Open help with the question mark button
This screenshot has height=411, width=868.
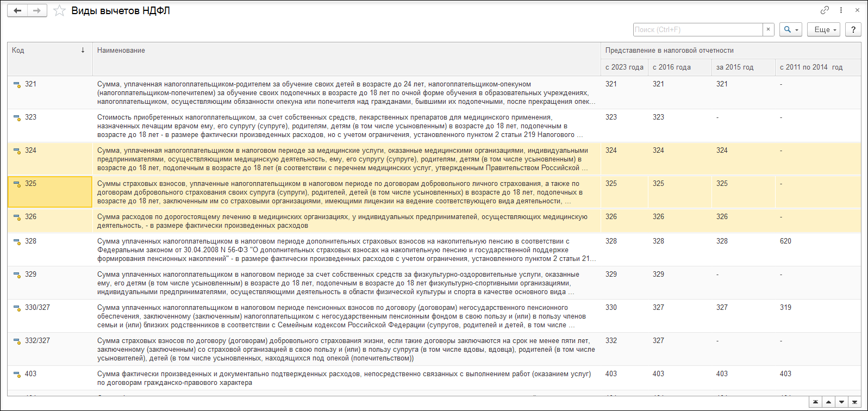853,29
